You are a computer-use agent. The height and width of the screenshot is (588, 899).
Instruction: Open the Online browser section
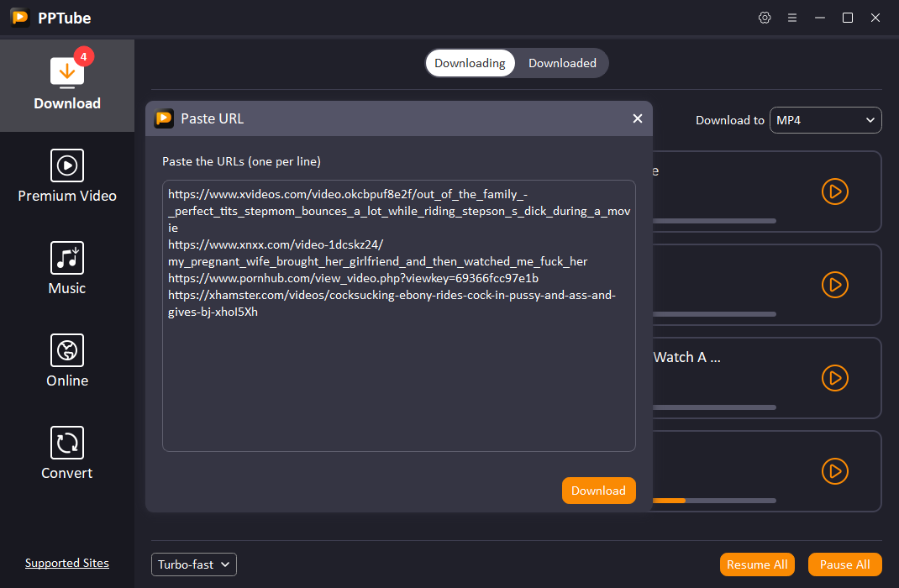(67, 361)
